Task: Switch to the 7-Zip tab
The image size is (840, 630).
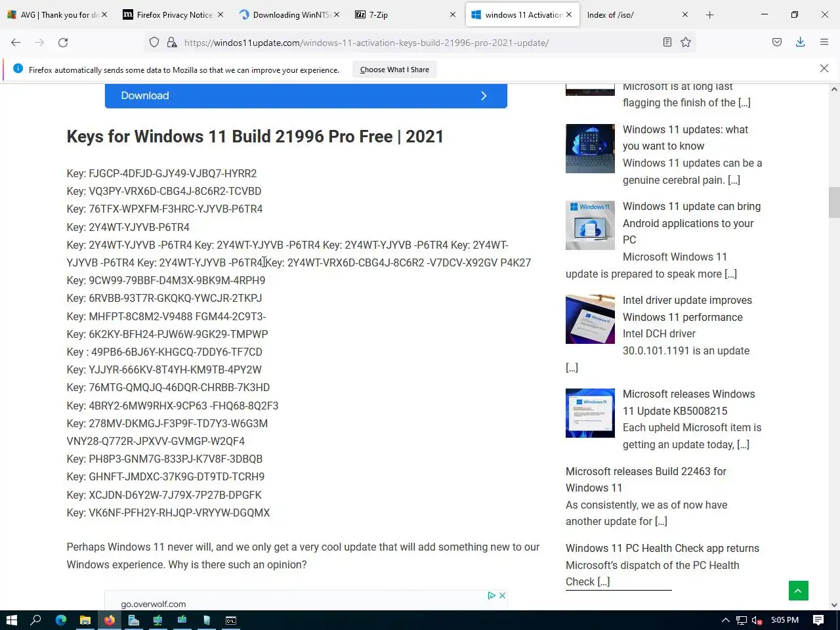Action: [x=405, y=14]
